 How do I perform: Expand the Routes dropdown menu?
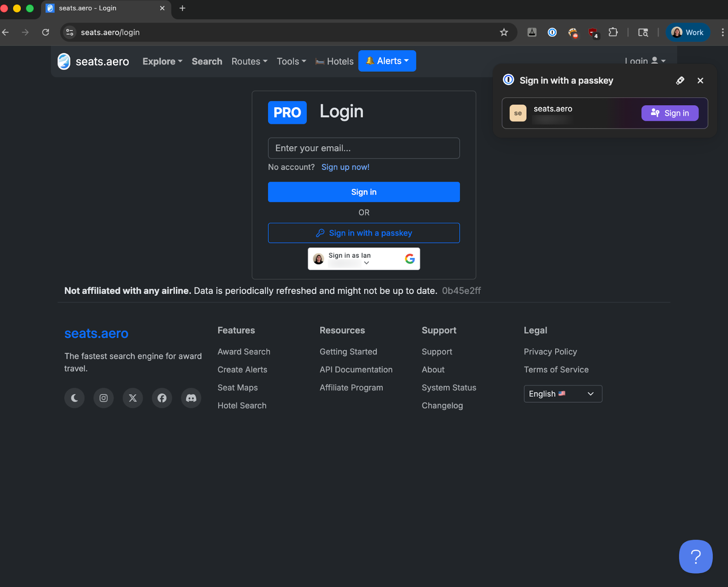point(249,61)
